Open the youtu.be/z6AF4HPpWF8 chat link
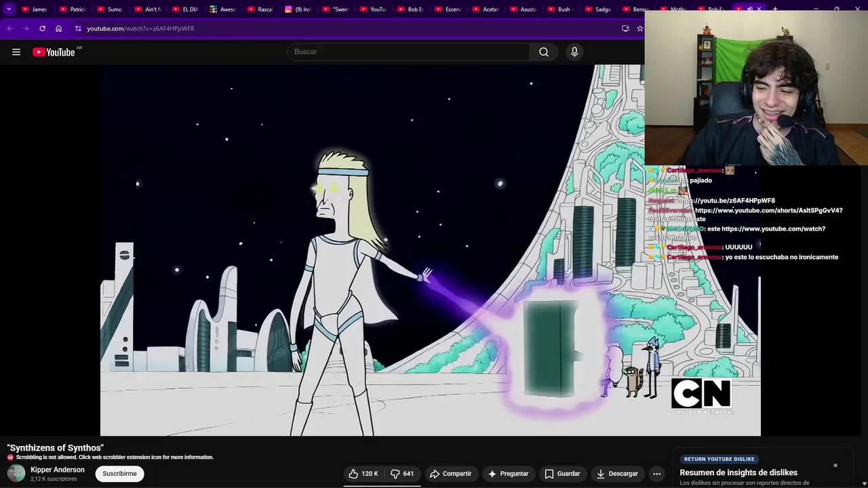This screenshot has width=868, height=488. pos(726,201)
